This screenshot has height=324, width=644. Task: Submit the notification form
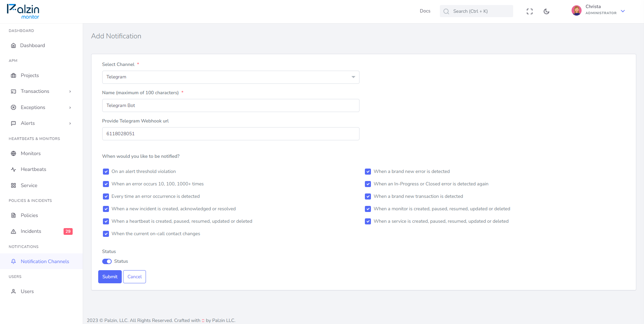110,277
